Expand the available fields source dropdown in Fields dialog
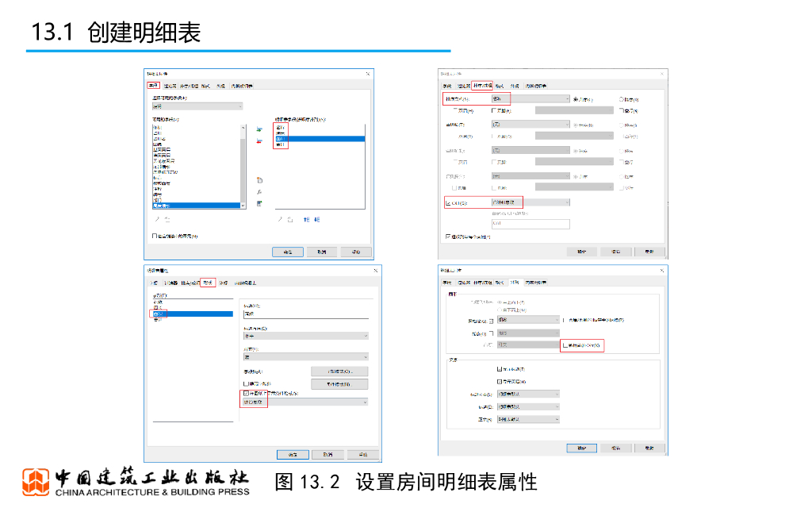The height and width of the screenshot is (508, 812). click(197, 106)
